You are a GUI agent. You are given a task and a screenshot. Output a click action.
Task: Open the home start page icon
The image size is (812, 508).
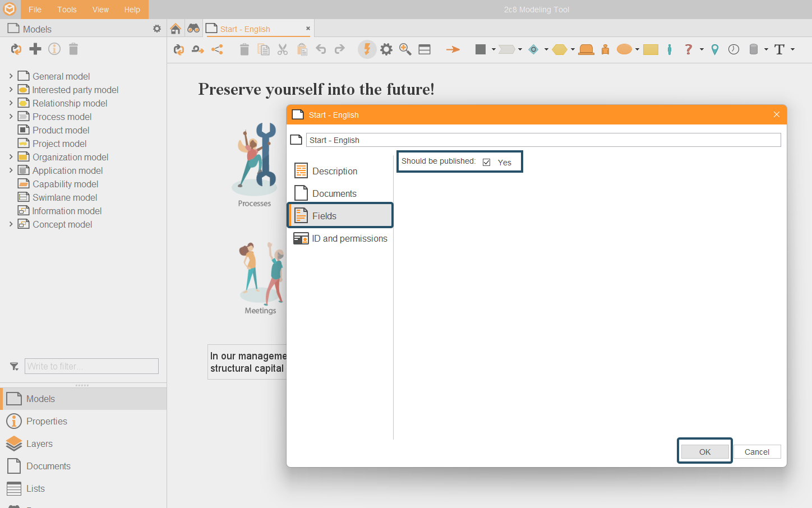tap(176, 29)
